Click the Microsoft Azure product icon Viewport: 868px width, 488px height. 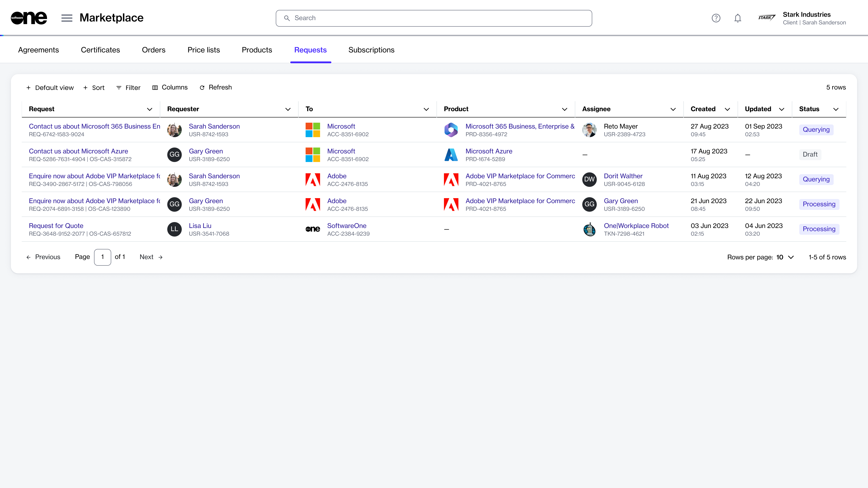pos(451,155)
